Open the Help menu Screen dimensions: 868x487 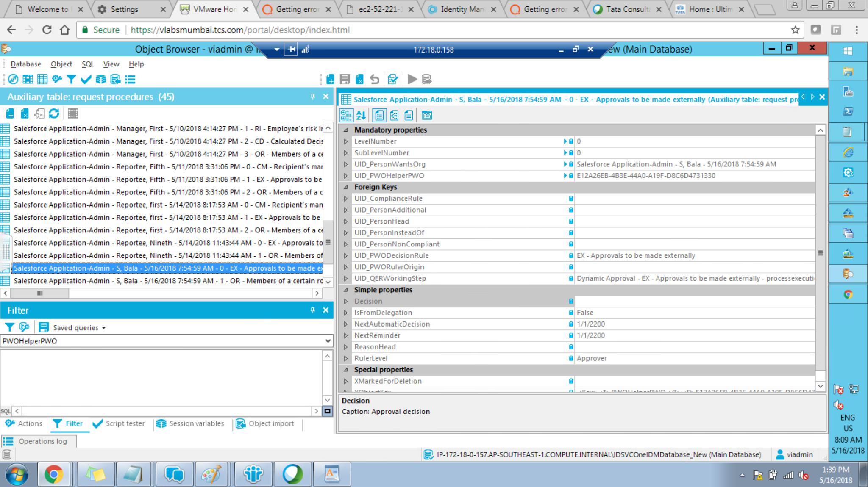pyautogui.click(x=136, y=64)
